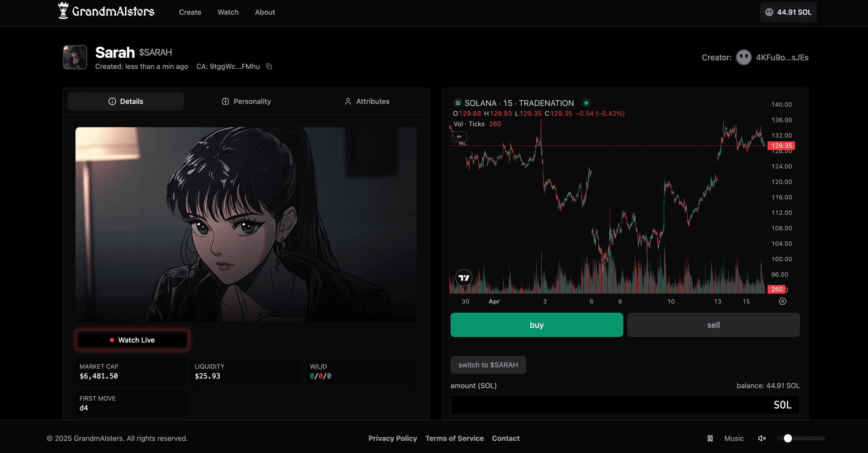The width and height of the screenshot is (868, 453).
Task: Mute audio with the speaker icon
Action: tap(762, 438)
